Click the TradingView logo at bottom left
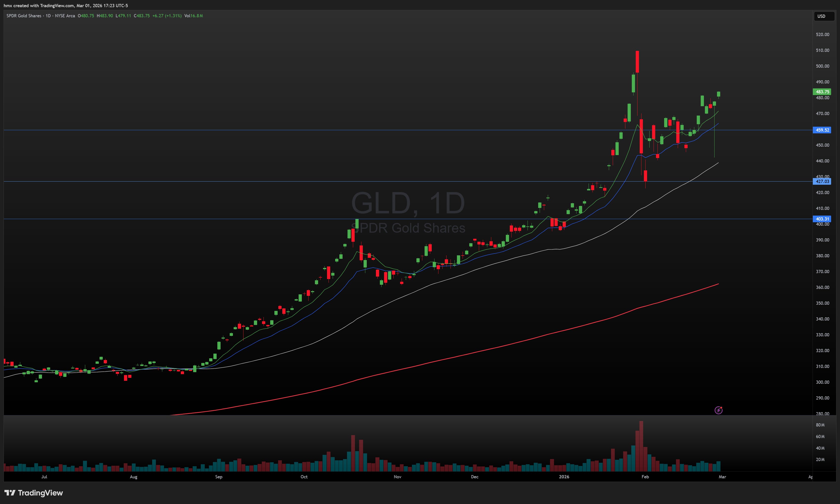The image size is (840, 504). click(x=34, y=493)
